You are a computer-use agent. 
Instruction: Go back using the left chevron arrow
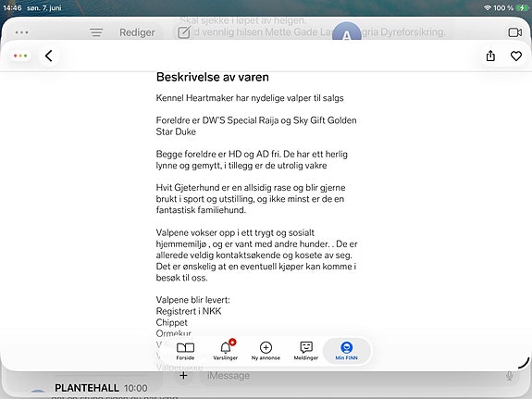[49, 56]
